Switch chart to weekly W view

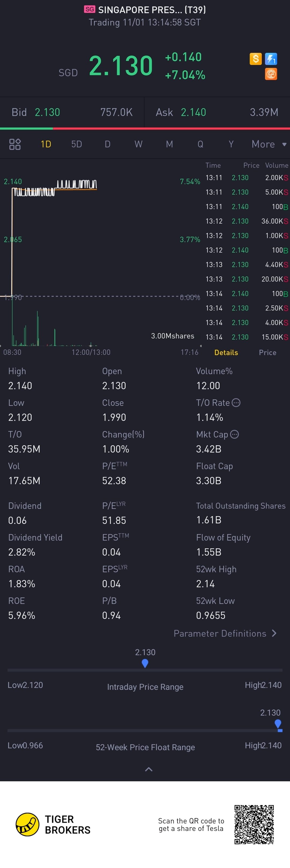tap(138, 144)
